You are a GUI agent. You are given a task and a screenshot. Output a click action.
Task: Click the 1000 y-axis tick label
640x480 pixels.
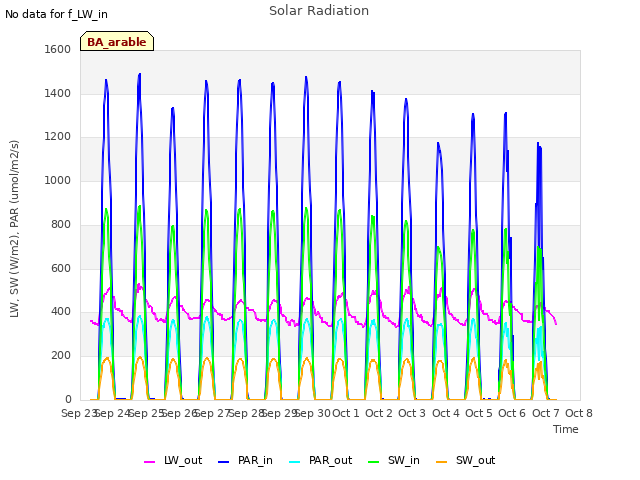point(58,180)
